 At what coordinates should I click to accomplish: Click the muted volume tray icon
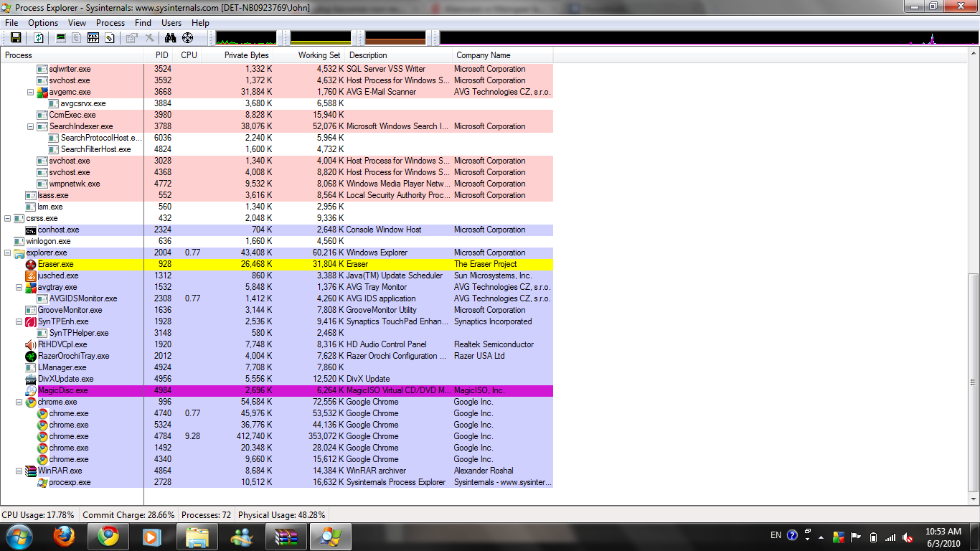[x=908, y=537]
